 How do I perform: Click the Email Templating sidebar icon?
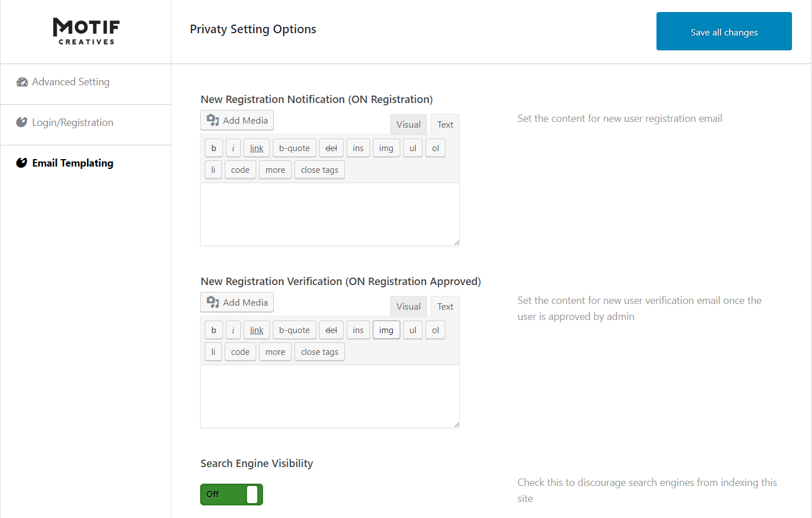22,163
